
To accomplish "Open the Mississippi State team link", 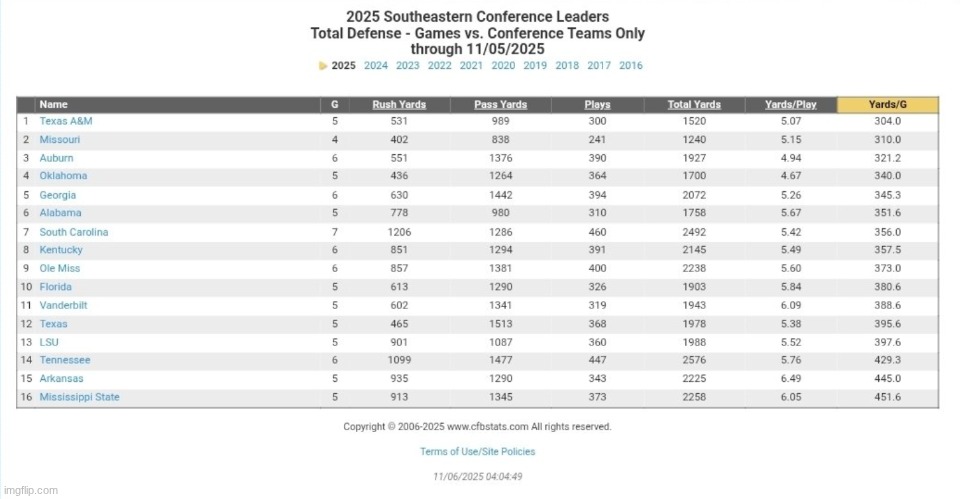I will [x=79, y=397].
